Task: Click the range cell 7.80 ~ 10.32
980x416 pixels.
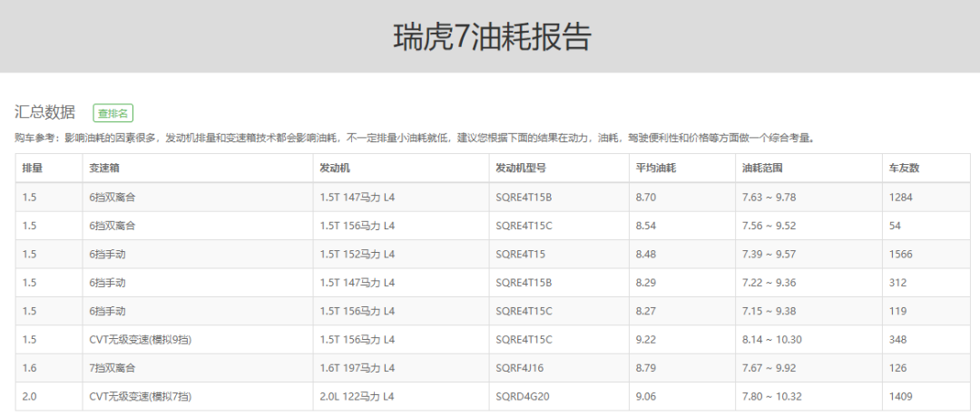Action: pos(772,396)
